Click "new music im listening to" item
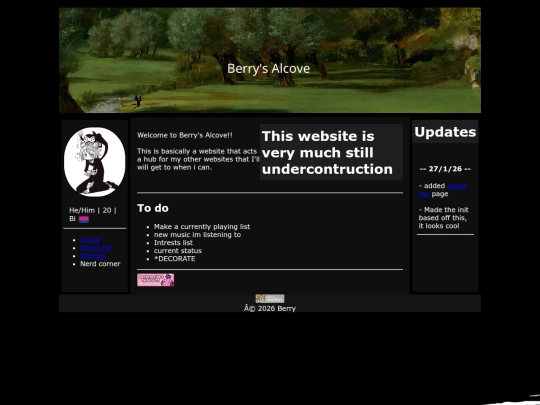This screenshot has width=540, height=405. [x=197, y=235]
